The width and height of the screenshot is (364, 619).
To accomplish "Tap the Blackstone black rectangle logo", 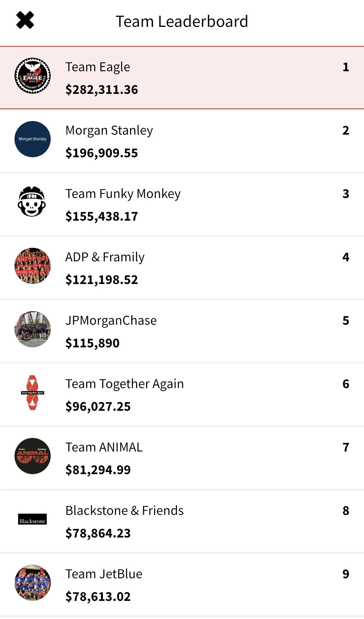I will [32, 519].
